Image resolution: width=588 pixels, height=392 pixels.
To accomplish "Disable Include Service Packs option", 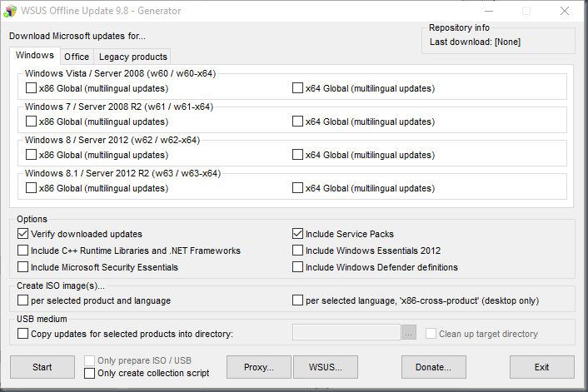I will [x=298, y=234].
